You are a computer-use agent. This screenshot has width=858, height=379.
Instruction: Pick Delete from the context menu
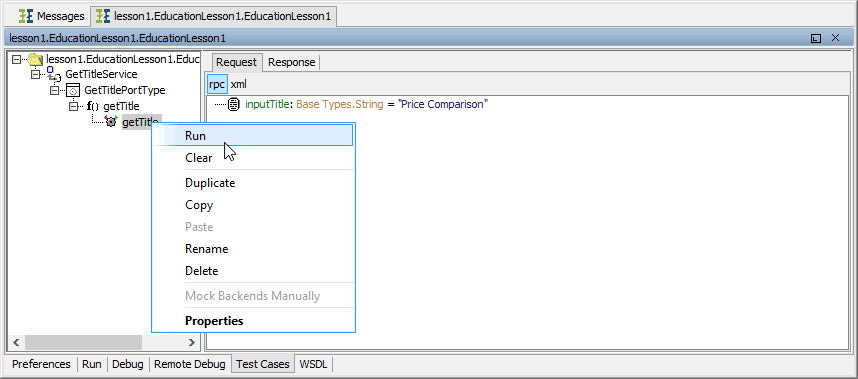click(253, 271)
